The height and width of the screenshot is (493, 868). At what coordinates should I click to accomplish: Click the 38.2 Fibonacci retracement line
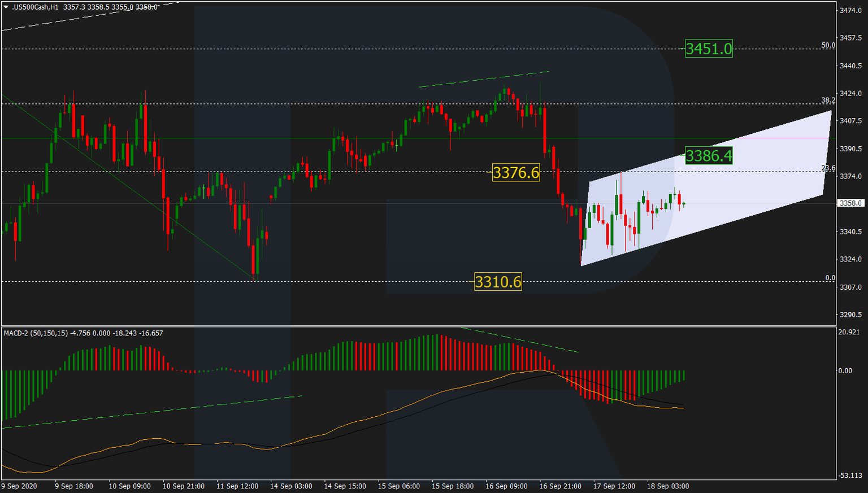(339, 104)
